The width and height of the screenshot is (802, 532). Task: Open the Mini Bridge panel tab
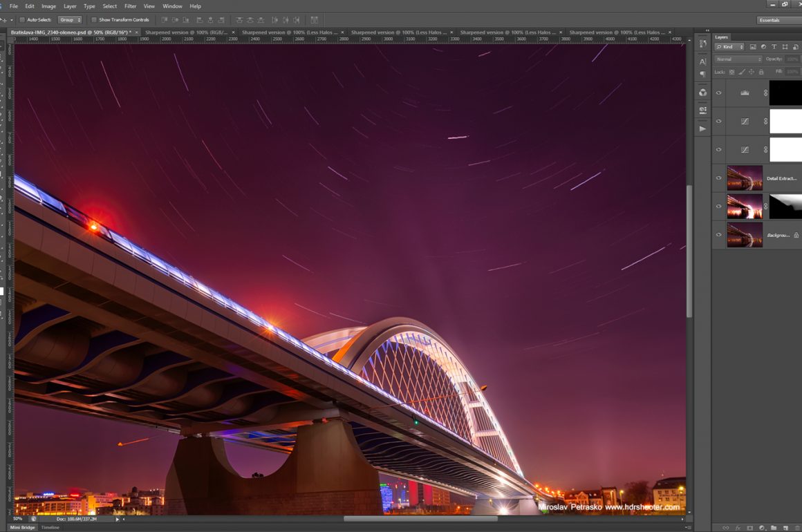tap(22, 527)
